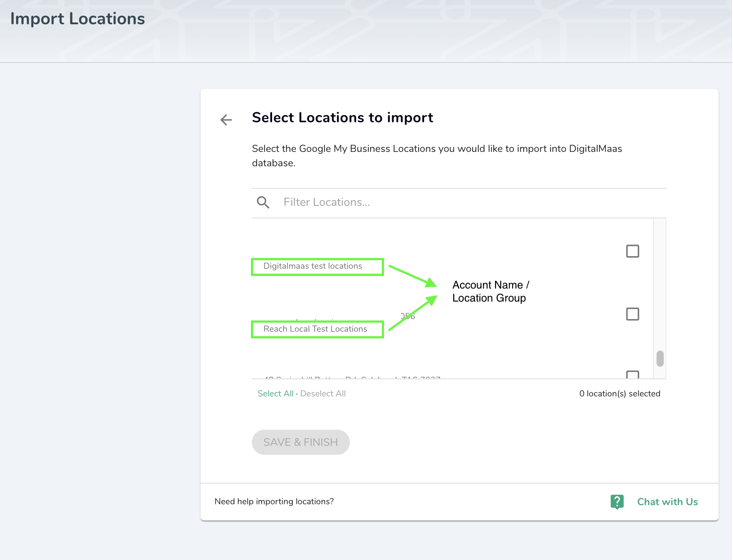This screenshot has height=560, width=733.
Task: Open the Chat with Us link
Action: tap(667, 502)
